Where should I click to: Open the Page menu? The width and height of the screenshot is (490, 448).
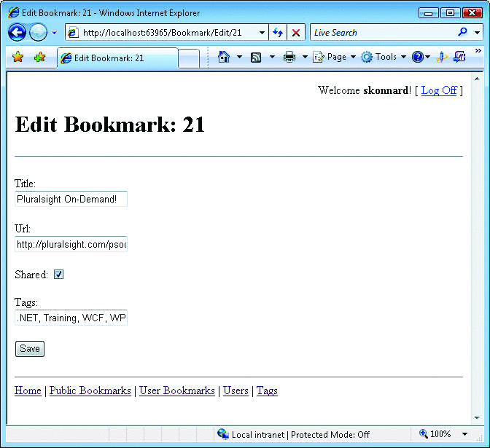coord(334,57)
